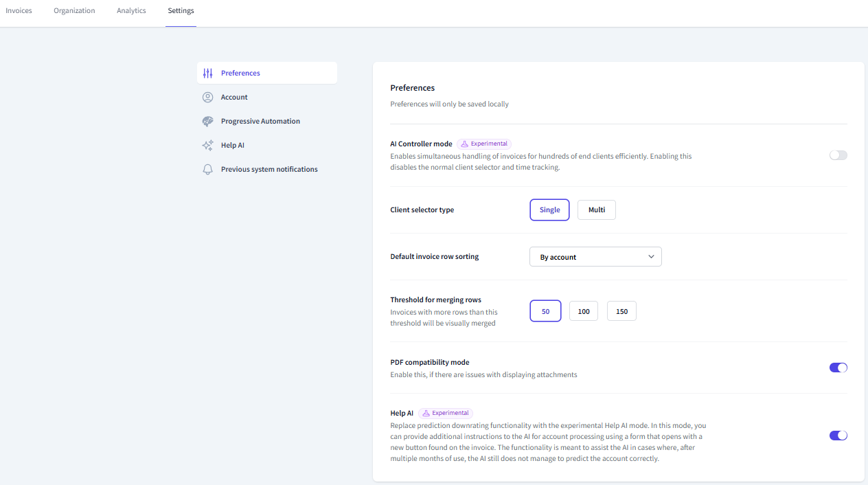The image size is (868, 485).
Task: Open Help AI sidebar section
Action: [267, 146]
